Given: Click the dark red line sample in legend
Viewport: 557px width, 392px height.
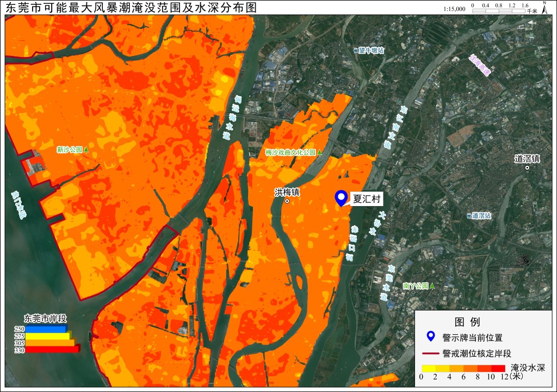Looking at the screenshot, I should pyautogui.click(x=431, y=353).
